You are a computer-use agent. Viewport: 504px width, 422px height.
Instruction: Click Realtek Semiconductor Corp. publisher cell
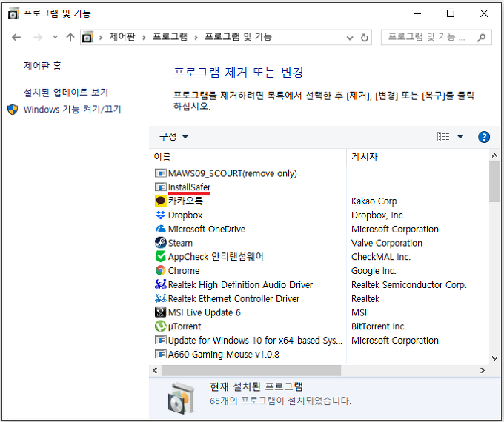click(409, 285)
